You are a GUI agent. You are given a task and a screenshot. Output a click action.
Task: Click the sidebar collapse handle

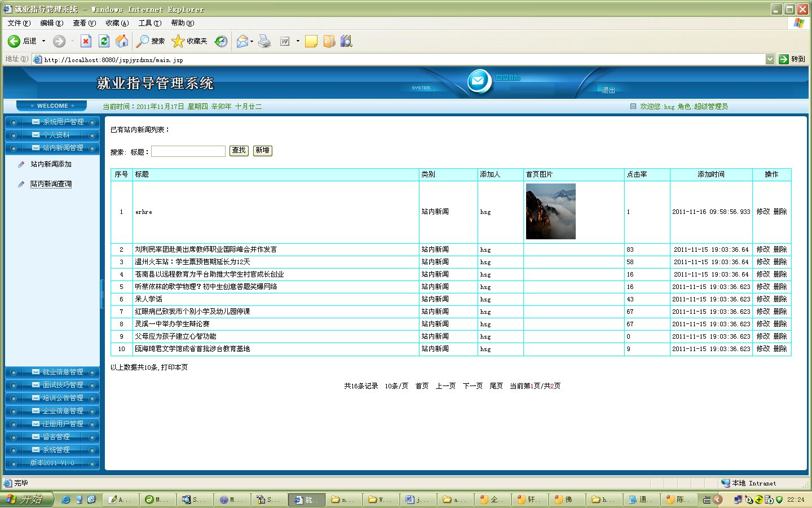102,294
